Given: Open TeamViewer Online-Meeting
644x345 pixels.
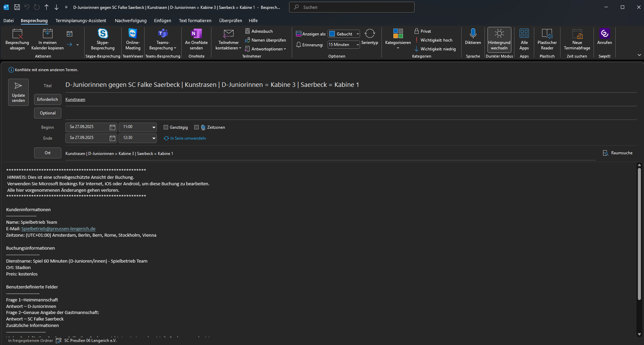Looking at the screenshot, I should tap(133, 34).
